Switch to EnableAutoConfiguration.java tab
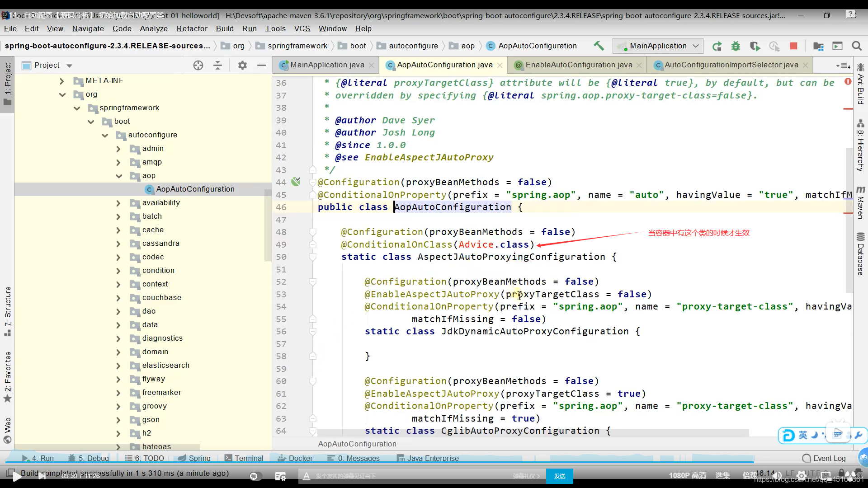The height and width of the screenshot is (488, 868). coord(579,65)
